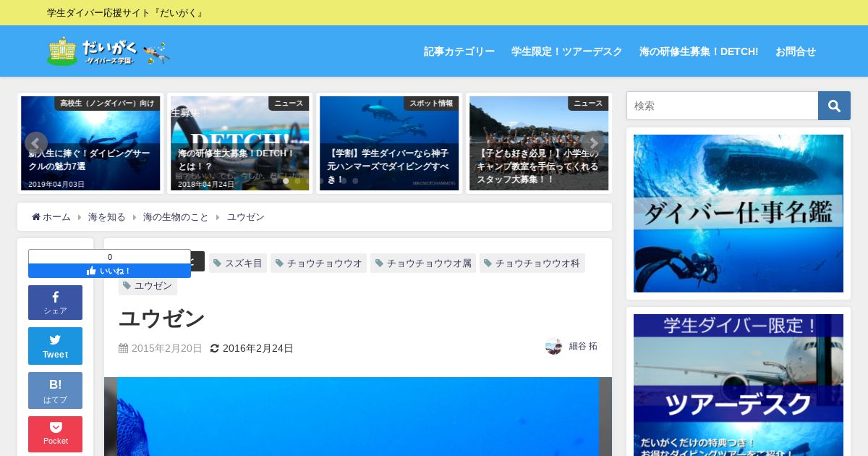Click published date 2015年2月20日
The height and width of the screenshot is (456, 868).
click(x=167, y=348)
